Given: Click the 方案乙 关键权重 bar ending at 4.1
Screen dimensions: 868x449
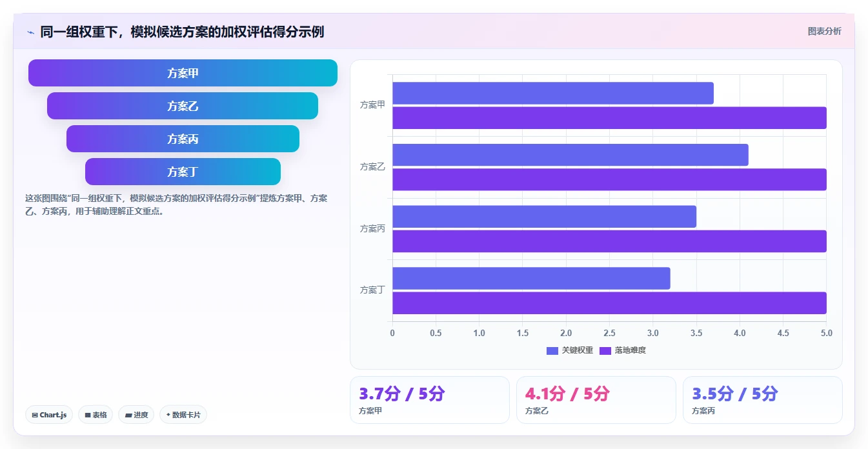Looking at the screenshot, I should point(570,155).
